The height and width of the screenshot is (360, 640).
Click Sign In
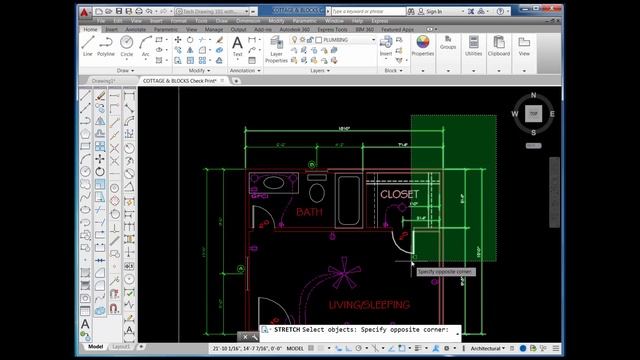[434, 11]
